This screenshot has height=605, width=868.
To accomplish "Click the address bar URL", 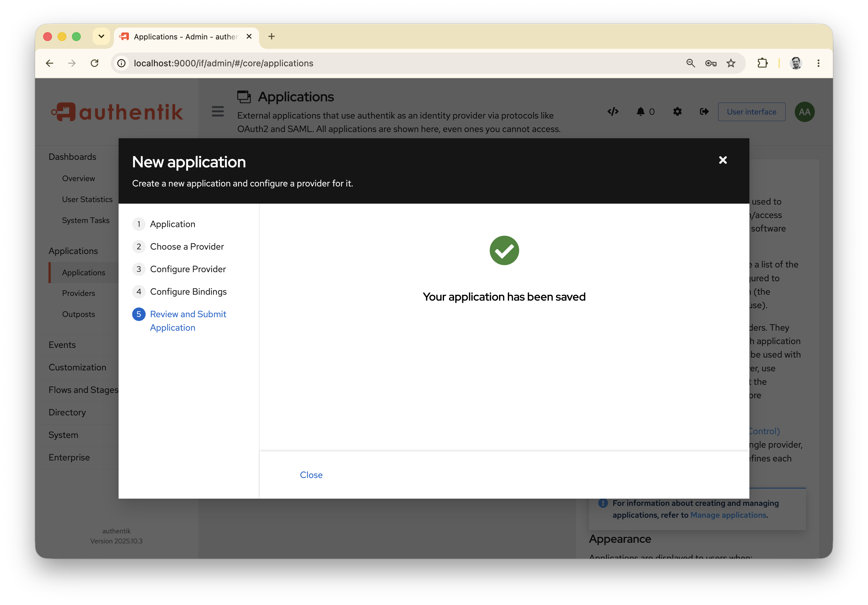I will click(223, 63).
